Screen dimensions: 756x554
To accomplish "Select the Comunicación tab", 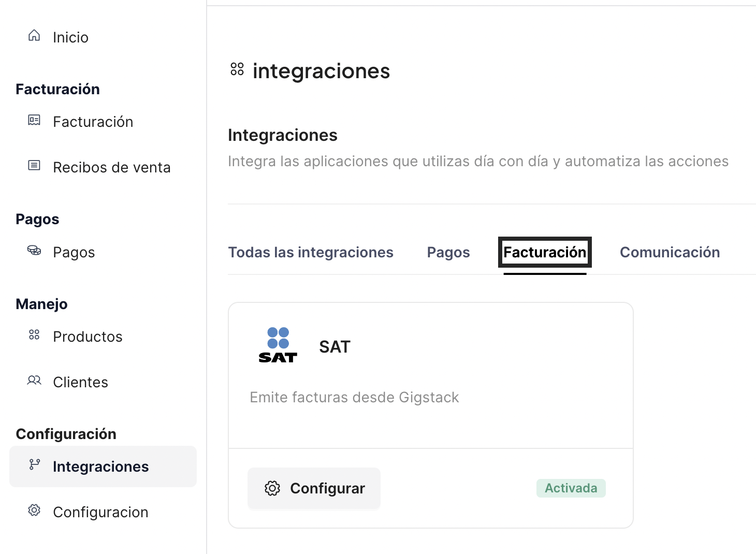I will point(670,252).
